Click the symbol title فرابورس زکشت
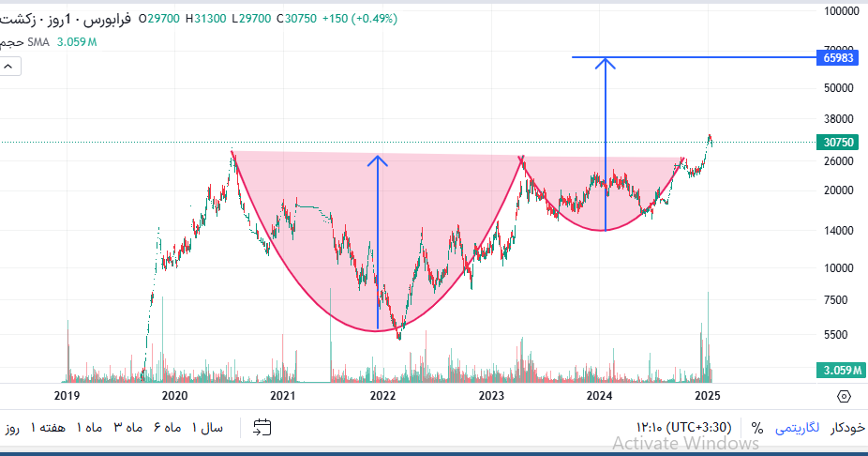This screenshot has width=868, height=456. click(x=66, y=19)
